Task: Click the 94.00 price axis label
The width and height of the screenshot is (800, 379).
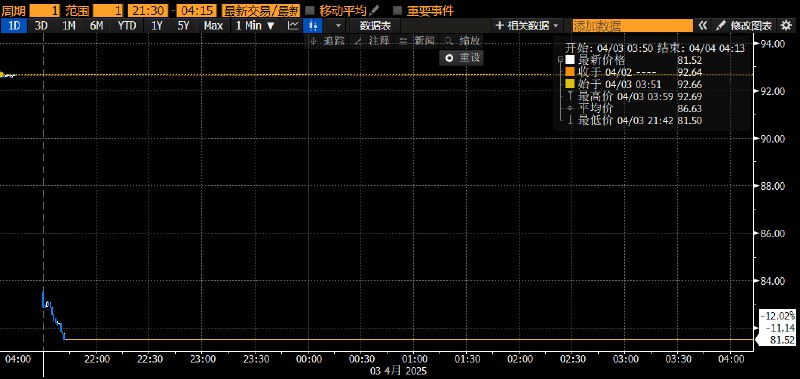Action: (x=772, y=44)
